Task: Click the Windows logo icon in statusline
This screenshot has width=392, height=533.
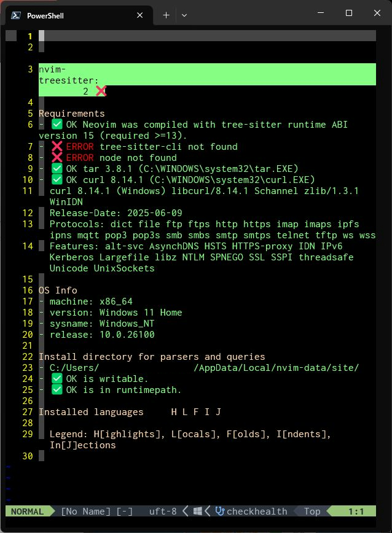Action: 198,511
